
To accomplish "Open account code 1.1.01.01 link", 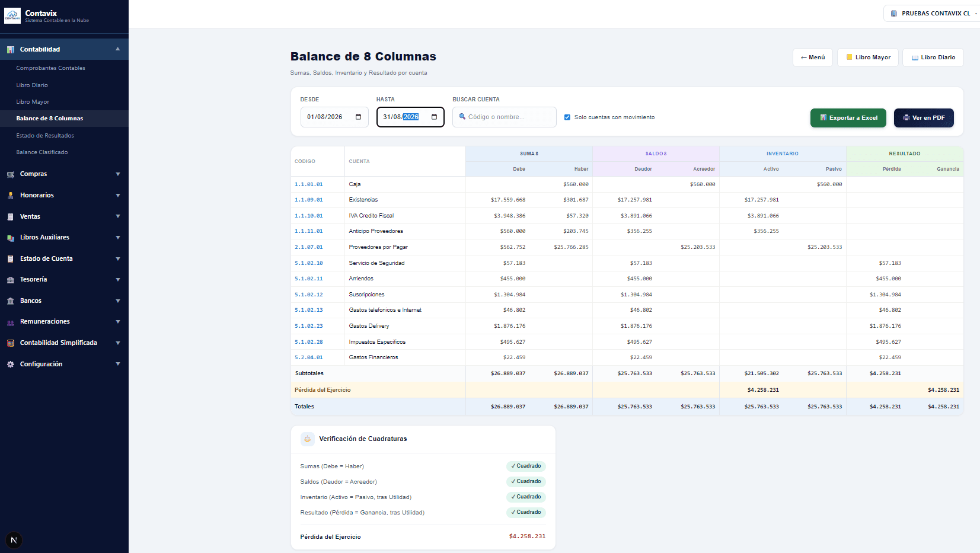I will [x=309, y=184].
